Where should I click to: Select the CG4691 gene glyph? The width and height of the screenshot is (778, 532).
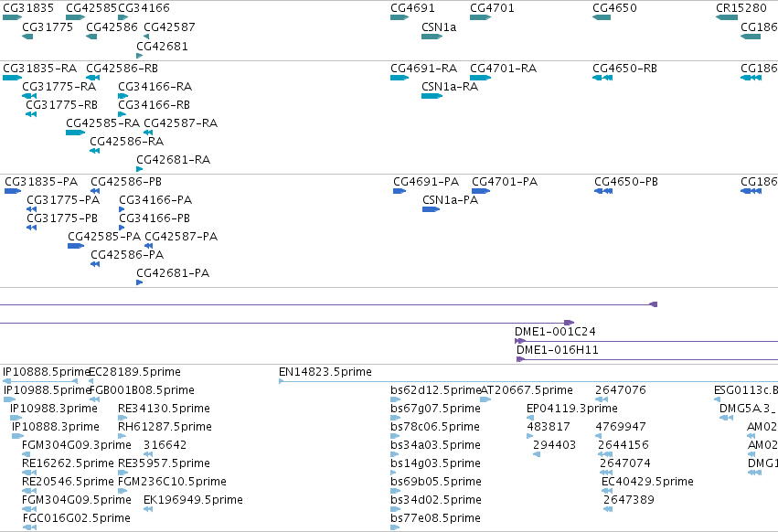coord(400,17)
